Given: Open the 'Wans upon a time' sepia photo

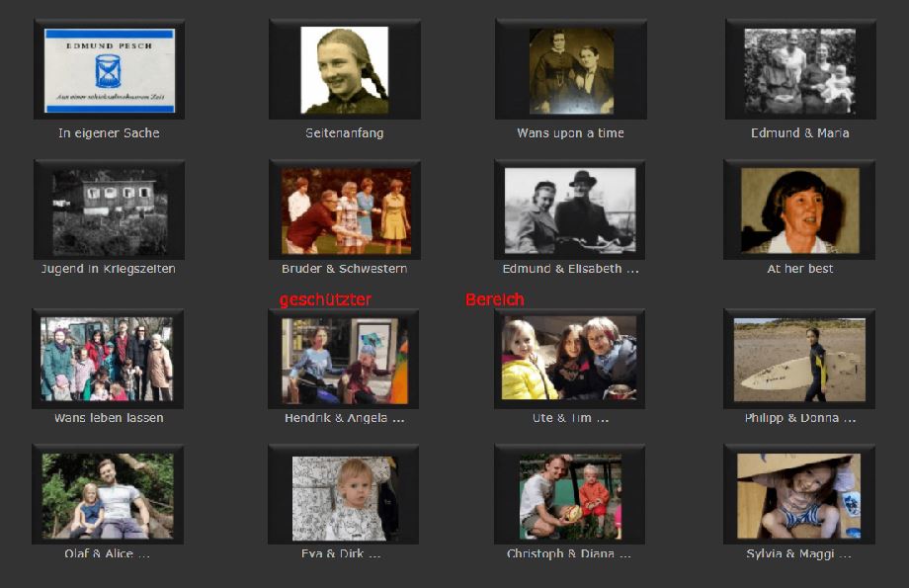Looking at the screenshot, I should pos(570,70).
